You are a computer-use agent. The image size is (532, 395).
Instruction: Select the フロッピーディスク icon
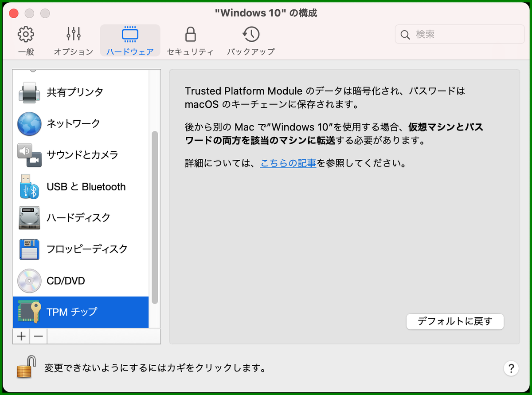coord(29,249)
